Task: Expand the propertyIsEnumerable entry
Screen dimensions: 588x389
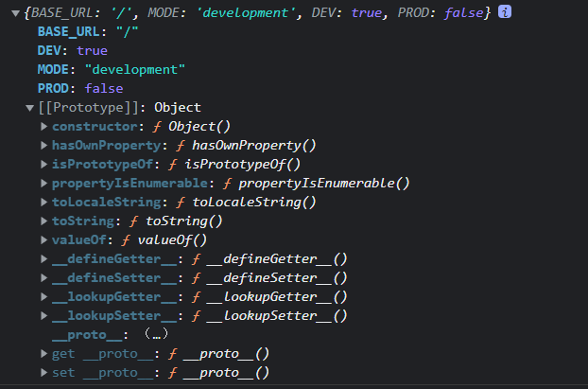Action: [44, 184]
